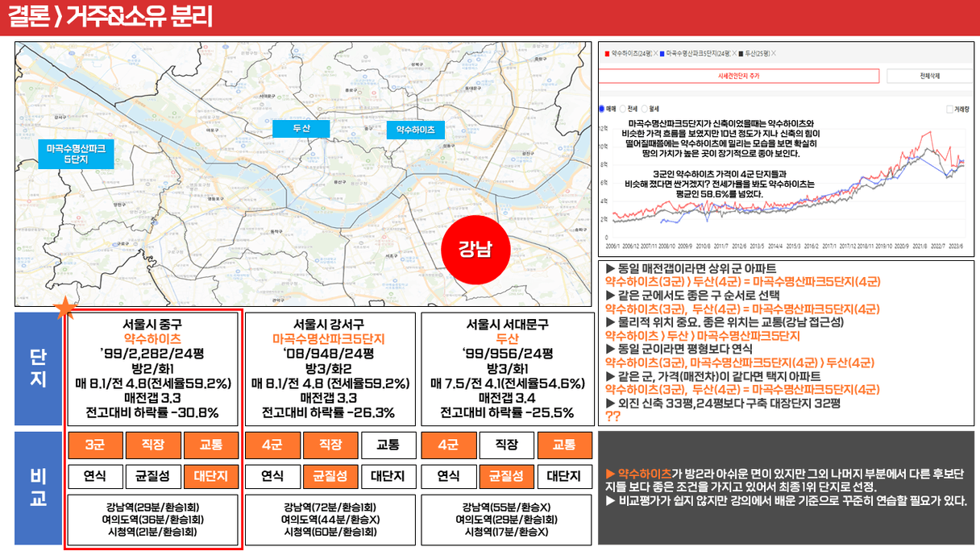The image size is (980, 551).
Task: Click the orange ?? text
Action: 612,416
